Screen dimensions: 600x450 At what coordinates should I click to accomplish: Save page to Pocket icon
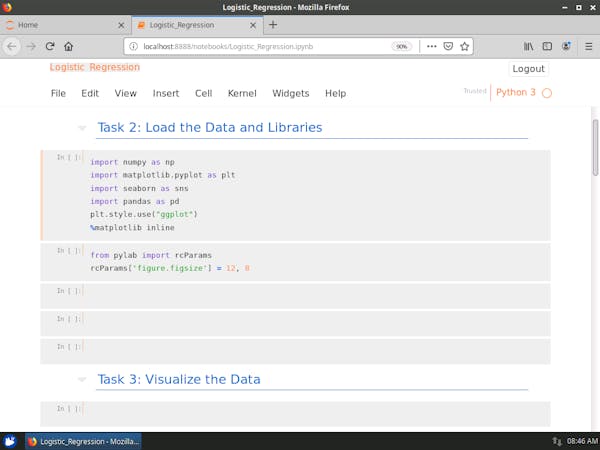click(x=448, y=46)
